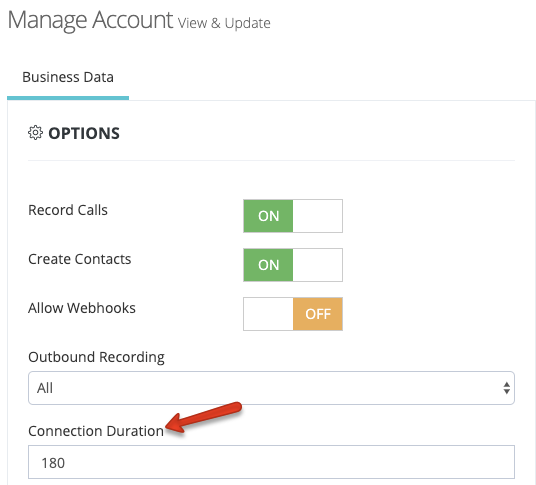
Task: Click the gear icon beside OPTIONS
Action: (x=35, y=133)
